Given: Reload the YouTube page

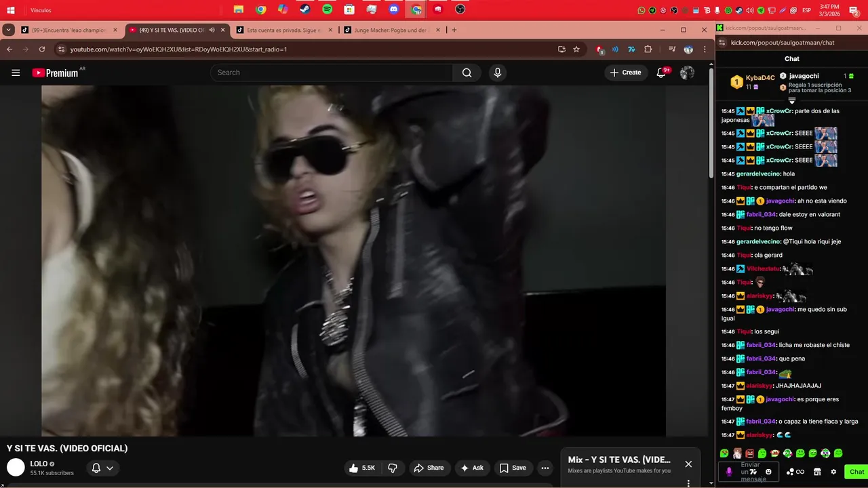Looking at the screenshot, I should coord(42,49).
